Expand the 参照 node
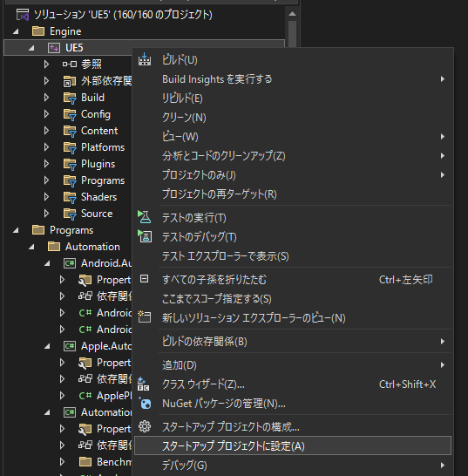This screenshot has height=476, width=468. tap(46, 64)
